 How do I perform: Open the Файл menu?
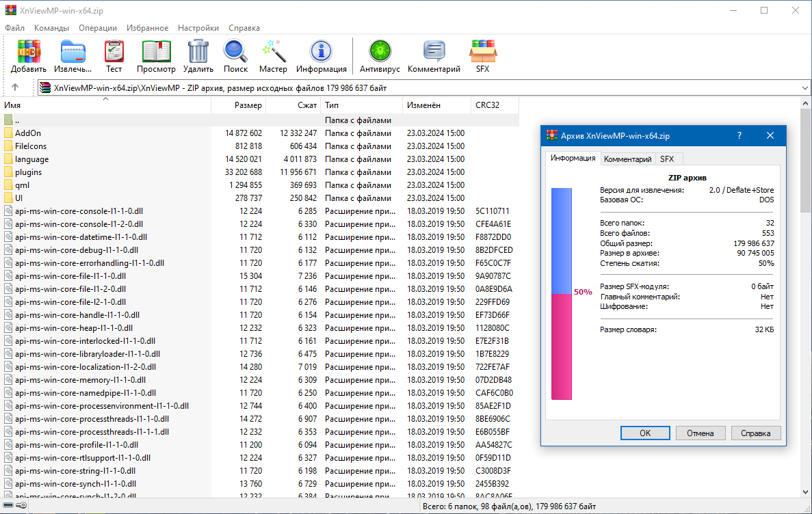pyautogui.click(x=14, y=28)
